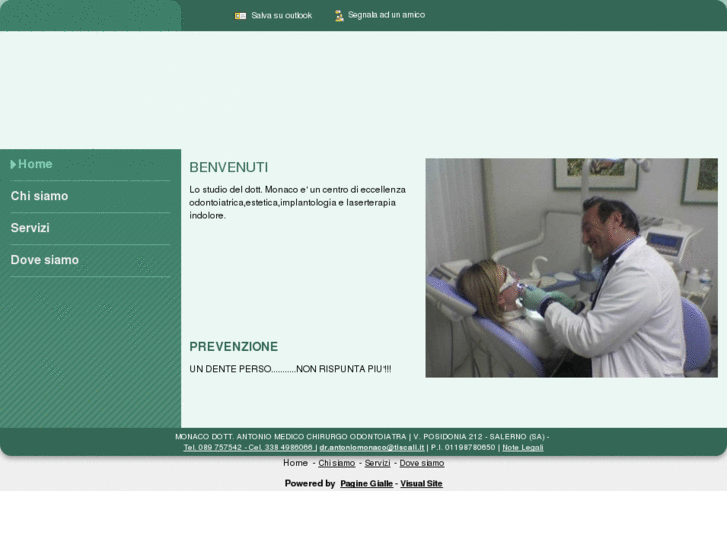Click the BENVENUTI heading
This screenshot has width=727, height=545.
pyautogui.click(x=229, y=167)
